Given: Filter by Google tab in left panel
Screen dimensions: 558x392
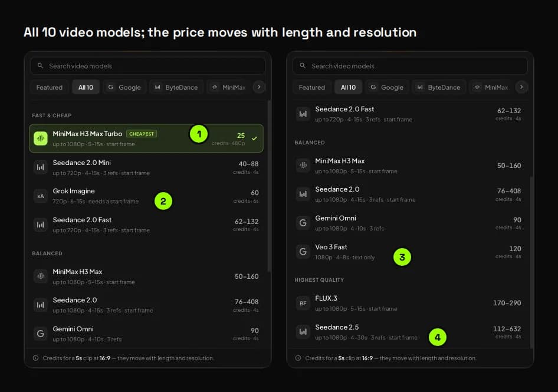Looking at the screenshot, I should 124,87.
